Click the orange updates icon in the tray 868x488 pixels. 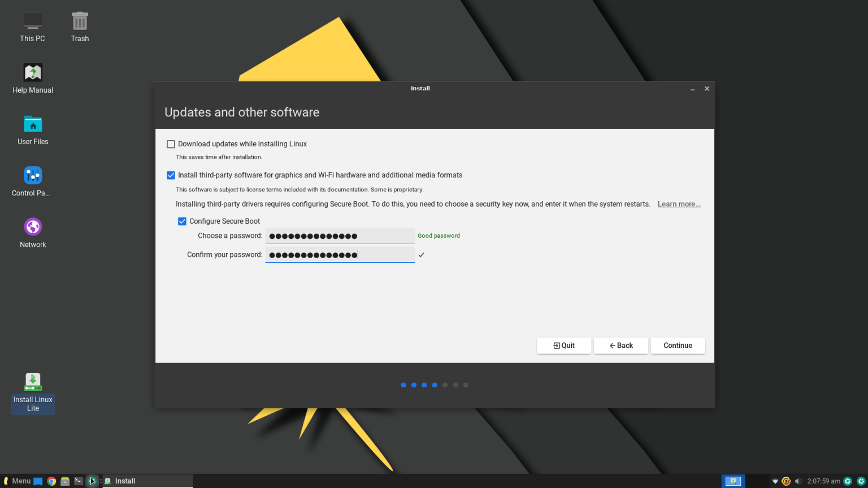[x=786, y=481]
